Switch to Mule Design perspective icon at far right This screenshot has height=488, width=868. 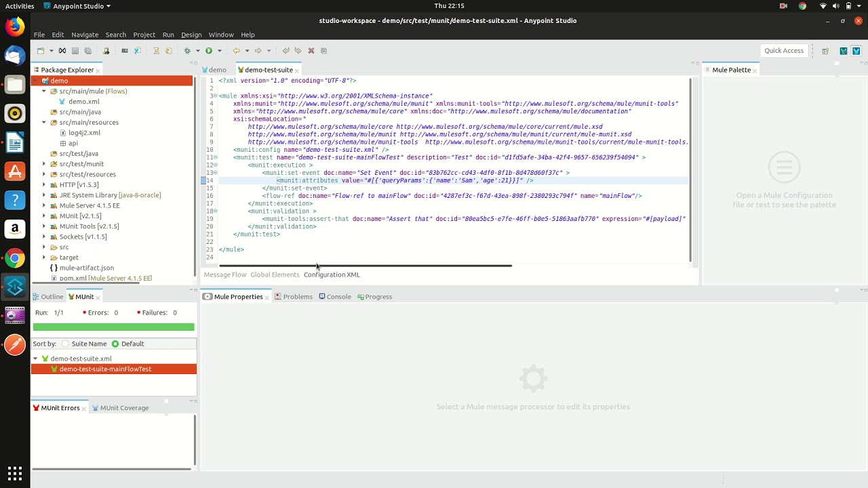(856, 51)
